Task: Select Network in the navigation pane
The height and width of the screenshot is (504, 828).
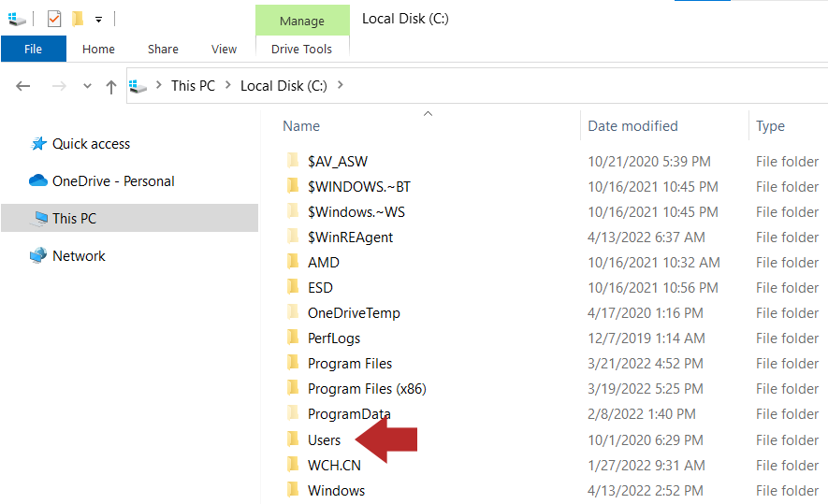Action: (x=79, y=256)
